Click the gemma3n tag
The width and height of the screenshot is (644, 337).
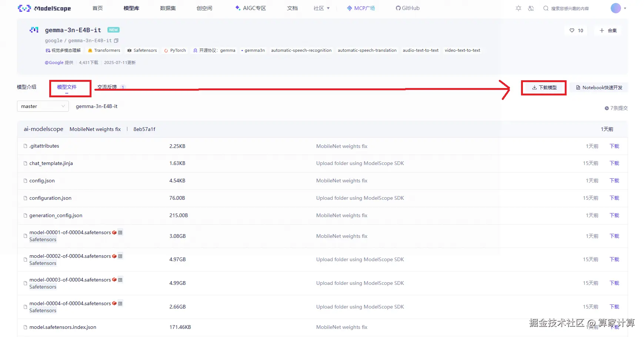click(x=253, y=50)
